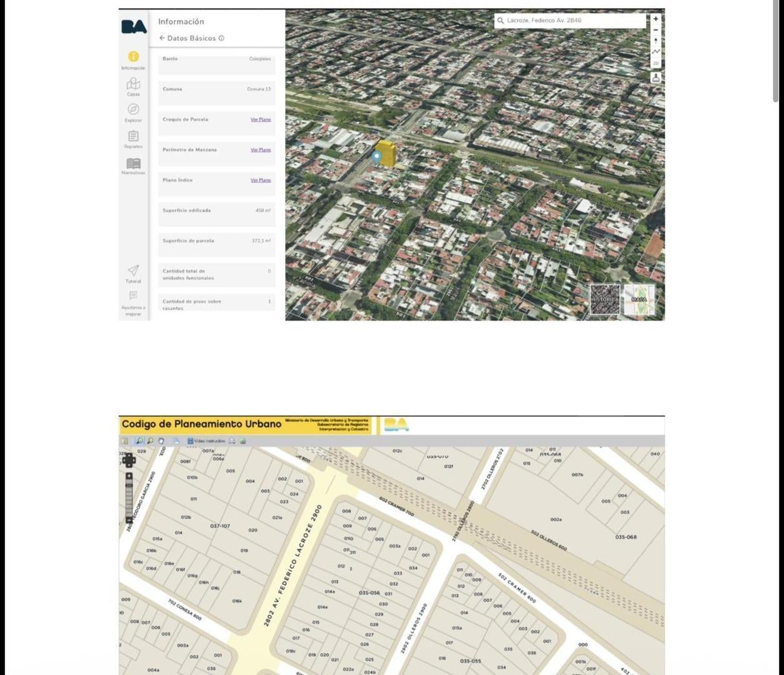Open the Capas layers panel
Image resolution: width=784 pixels, height=675 pixels.
coord(133,87)
